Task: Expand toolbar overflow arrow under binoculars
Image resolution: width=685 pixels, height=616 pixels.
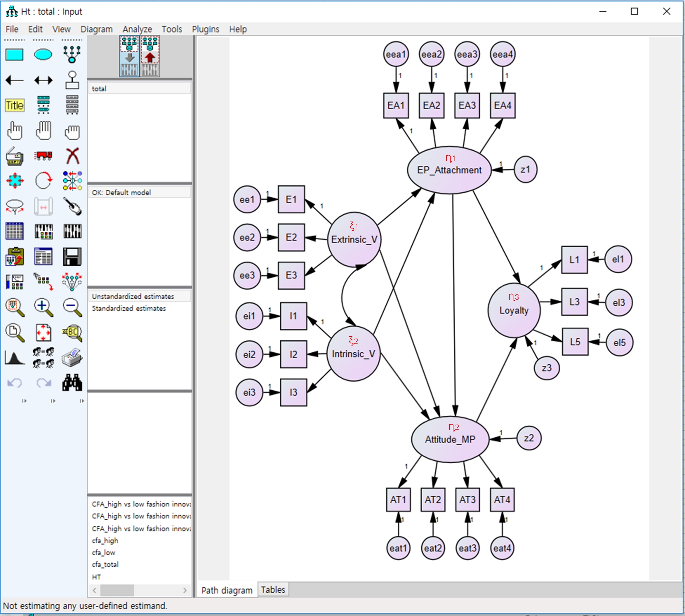Action: 82,401
